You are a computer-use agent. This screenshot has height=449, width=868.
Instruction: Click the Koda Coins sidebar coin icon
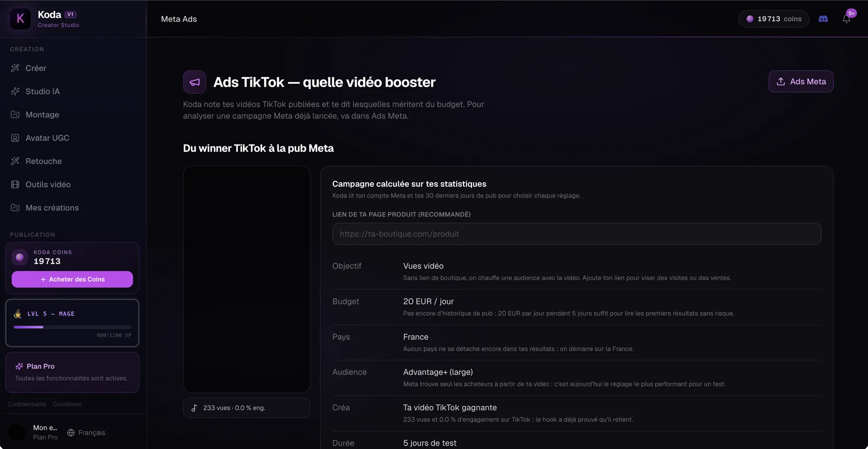pyautogui.click(x=20, y=257)
